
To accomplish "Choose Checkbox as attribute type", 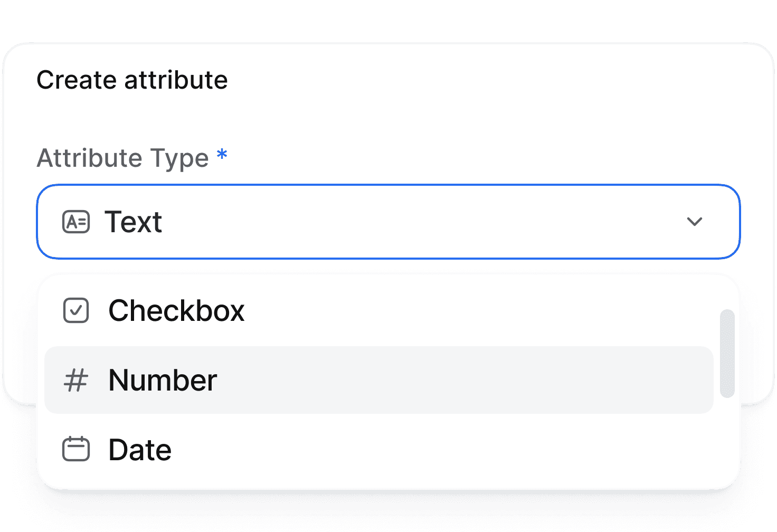I will pyautogui.click(x=176, y=311).
